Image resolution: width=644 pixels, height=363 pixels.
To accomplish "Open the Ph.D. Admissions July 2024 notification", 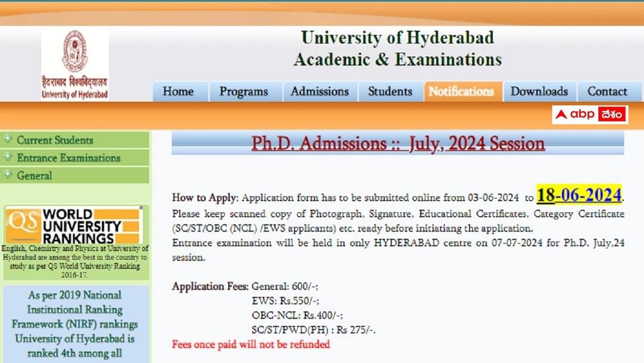I will coord(398,143).
